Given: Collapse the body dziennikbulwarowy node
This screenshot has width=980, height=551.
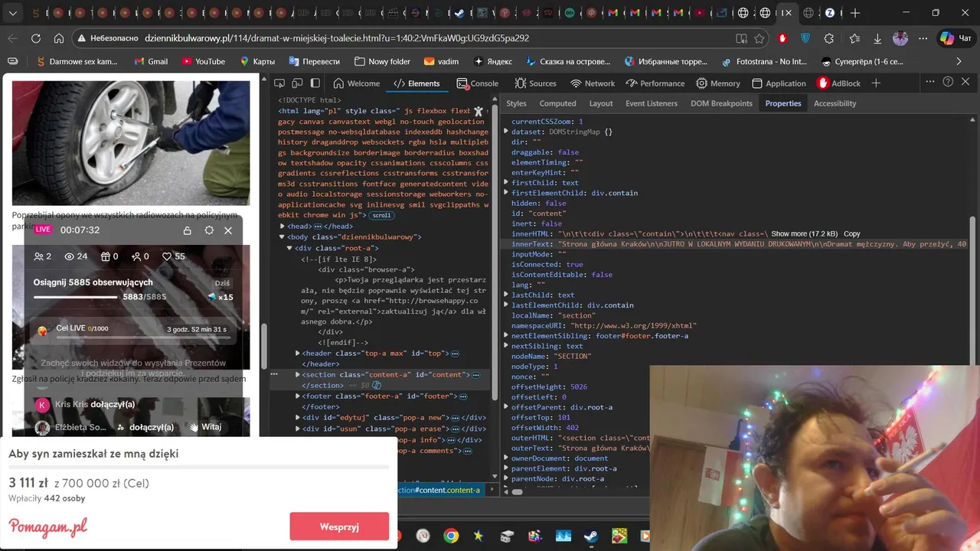Looking at the screenshot, I should [x=283, y=237].
